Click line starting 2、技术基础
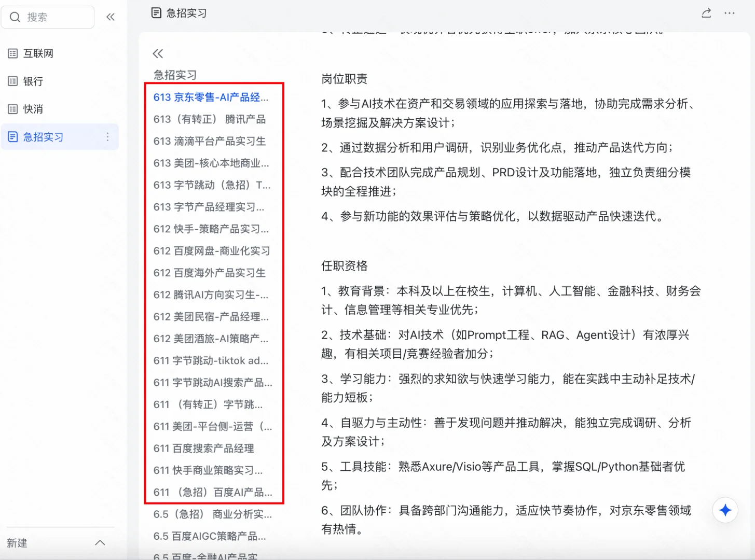The image size is (755, 560). (x=505, y=344)
